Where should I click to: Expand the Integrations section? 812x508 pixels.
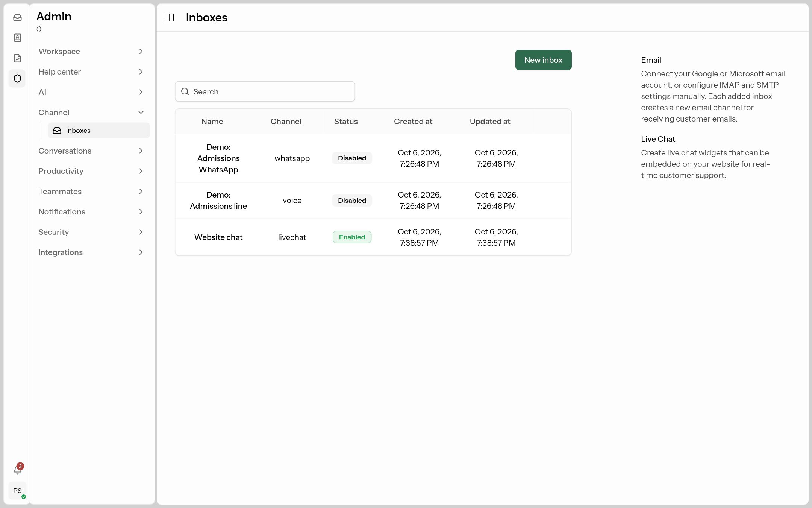(91, 252)
